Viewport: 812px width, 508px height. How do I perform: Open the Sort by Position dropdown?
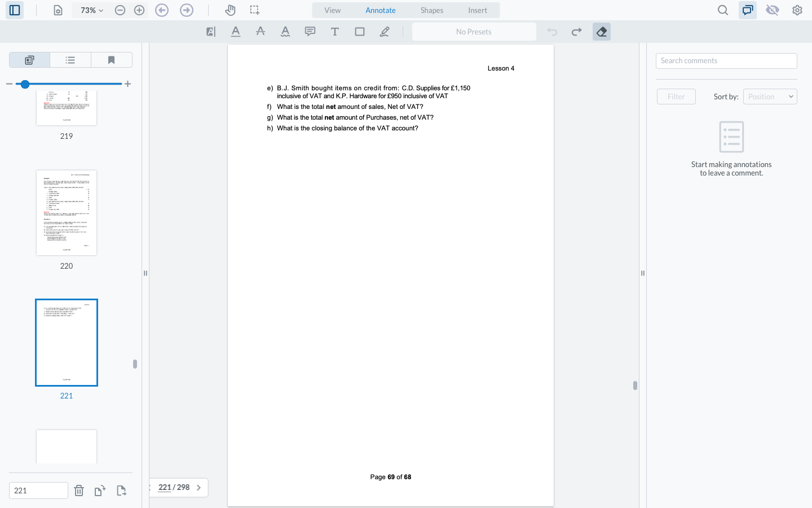[x=770, y=97]
